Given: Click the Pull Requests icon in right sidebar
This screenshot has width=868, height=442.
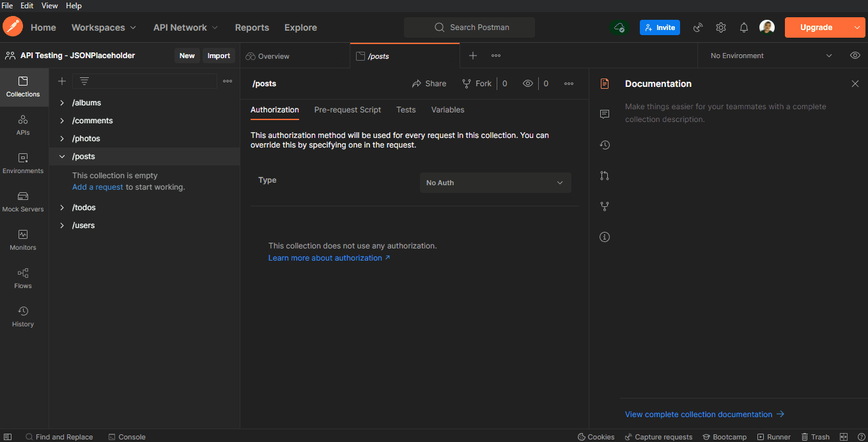Looking at the screenshot, I should pyautogui.click(x=605, y=176).
